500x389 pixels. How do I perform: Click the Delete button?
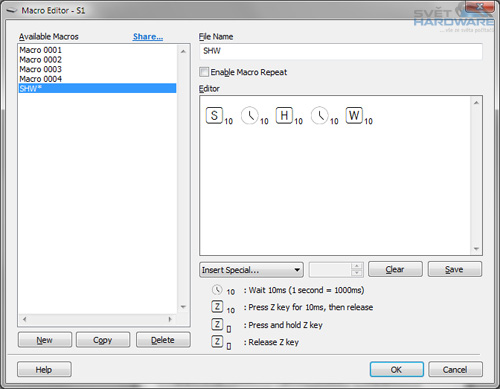163,340
